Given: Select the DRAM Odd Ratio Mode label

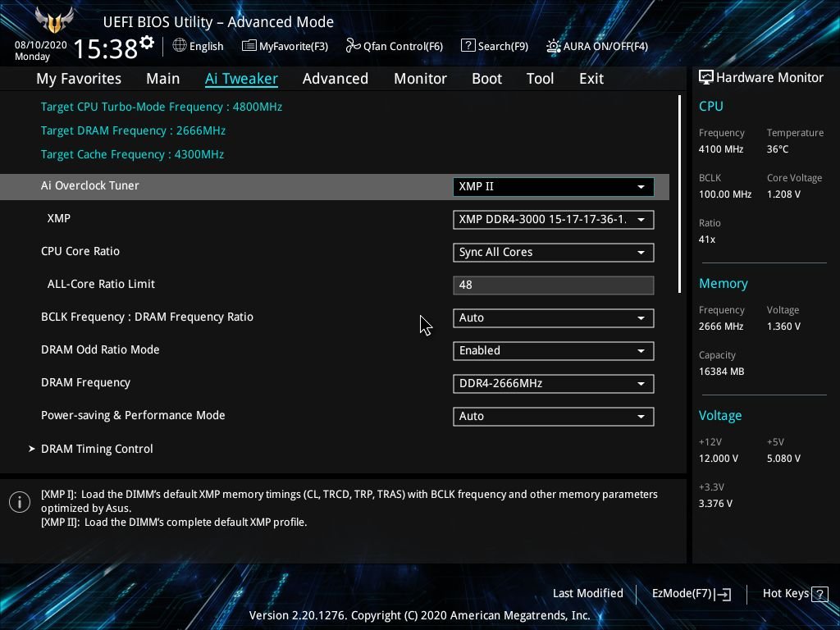Looking at the screenshot, I should [100, 349].
